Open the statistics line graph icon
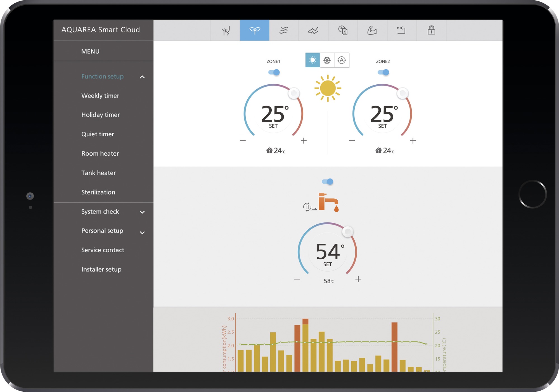Viewport: 559px width, 392px height. [313, 30]
